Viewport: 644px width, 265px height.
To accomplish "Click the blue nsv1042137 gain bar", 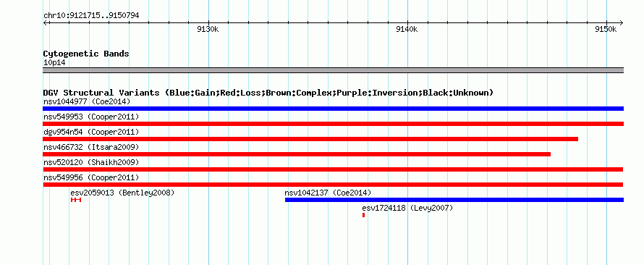I will click(x=454, y=200).
